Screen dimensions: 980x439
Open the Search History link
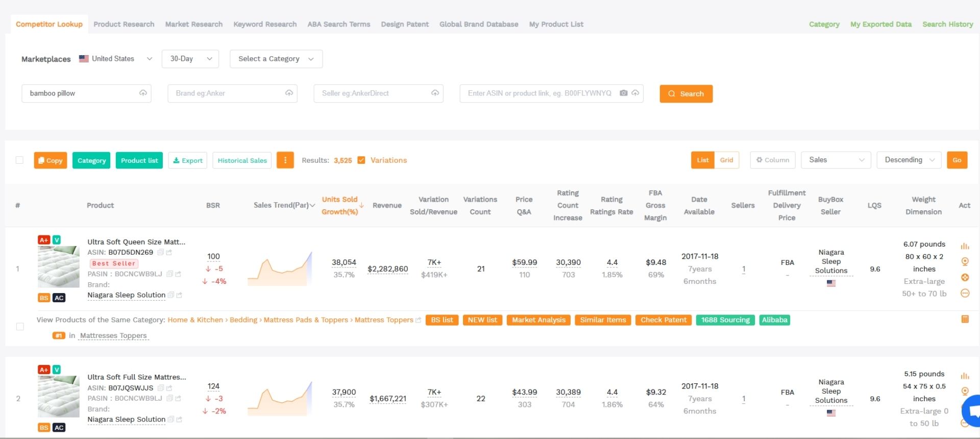click(x=948, y=24)
